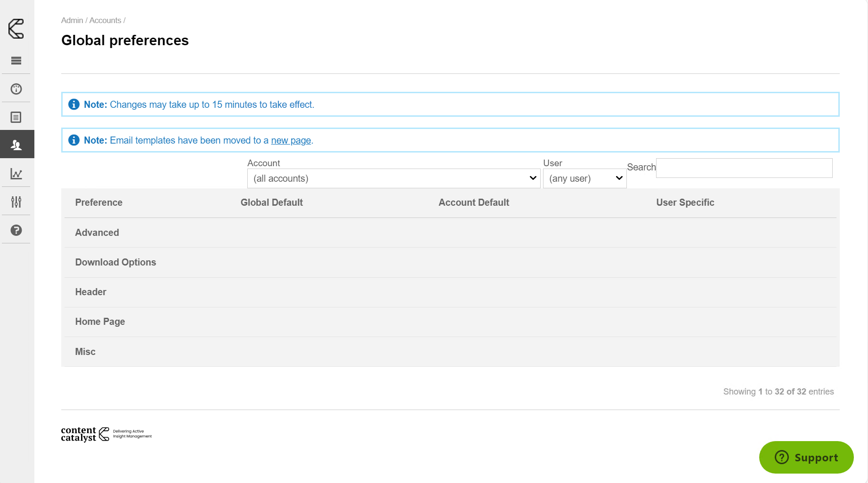Screen dimensions: 868x483
Task: Focus the Search input field
Action: (x=744, y=168)
